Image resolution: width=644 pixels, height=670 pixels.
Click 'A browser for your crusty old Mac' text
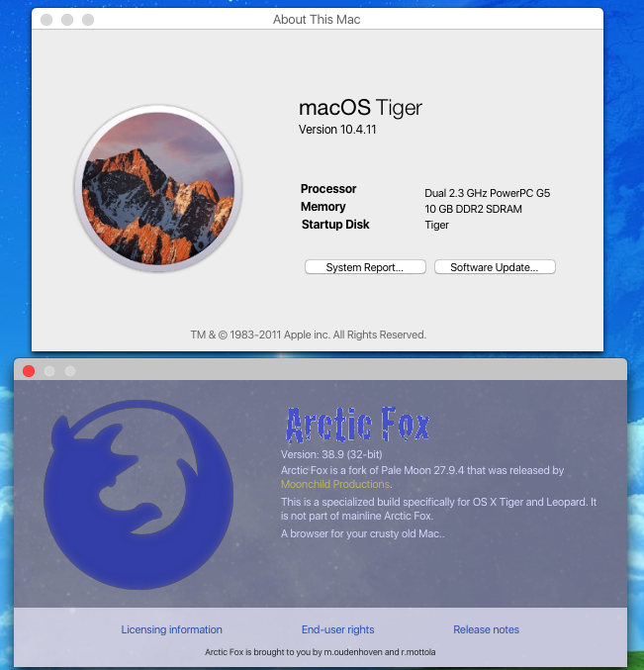(x=363, y=533)
